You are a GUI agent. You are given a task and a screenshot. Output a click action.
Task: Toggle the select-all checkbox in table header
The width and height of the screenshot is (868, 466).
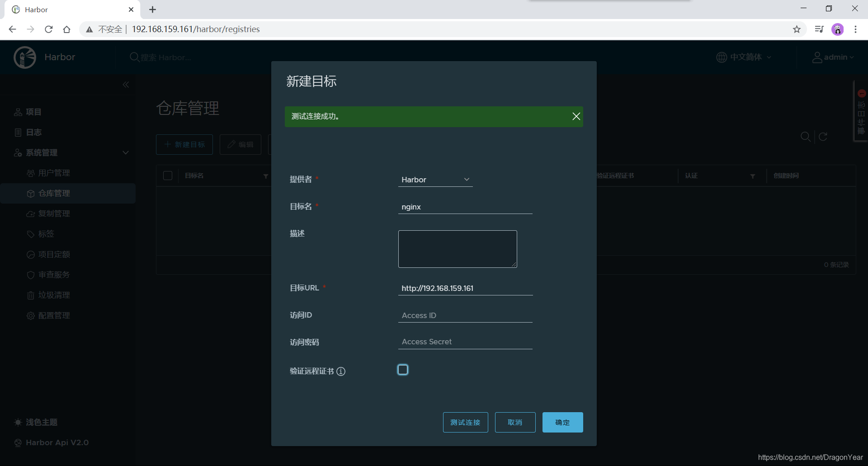point(168,176)
